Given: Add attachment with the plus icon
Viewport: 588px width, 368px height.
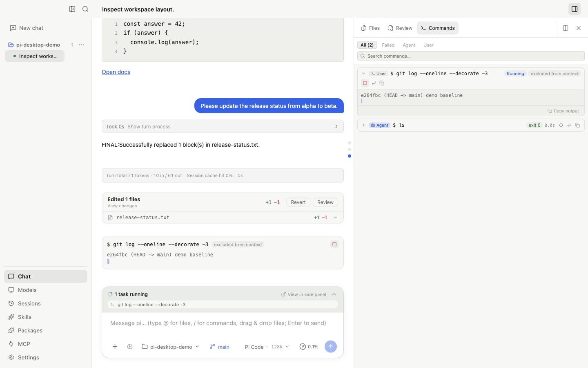Looking at the screenshot, I should [x=115, y=347].
